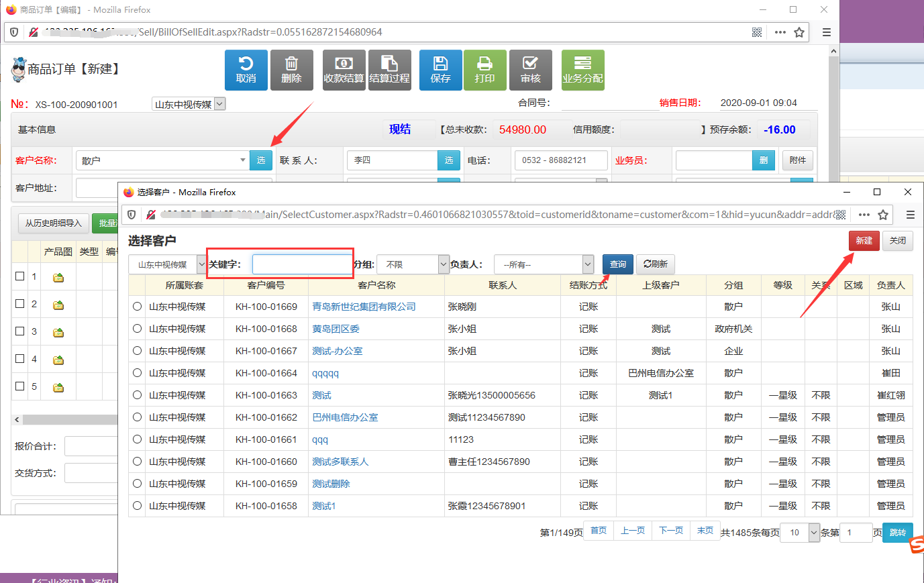Open 业务分配 business allocation
Screen dimensions: 924x583
(x=582, y=70)
